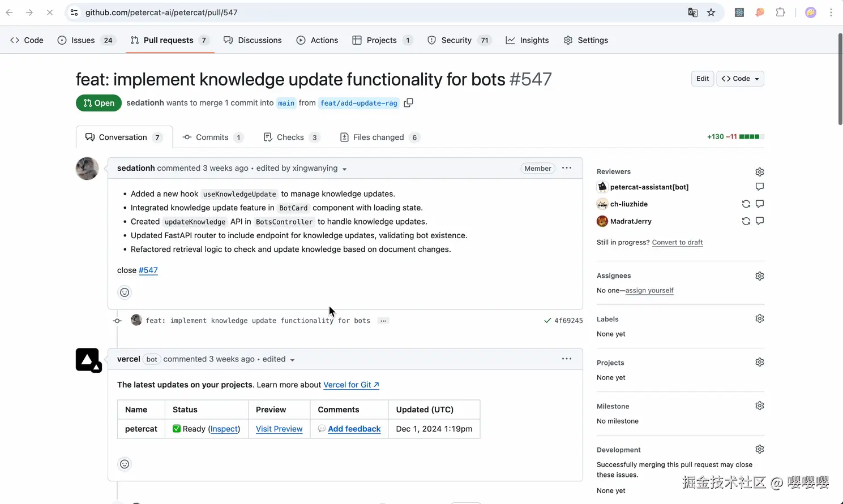Open the Actions repository tab

coord(317,40)
